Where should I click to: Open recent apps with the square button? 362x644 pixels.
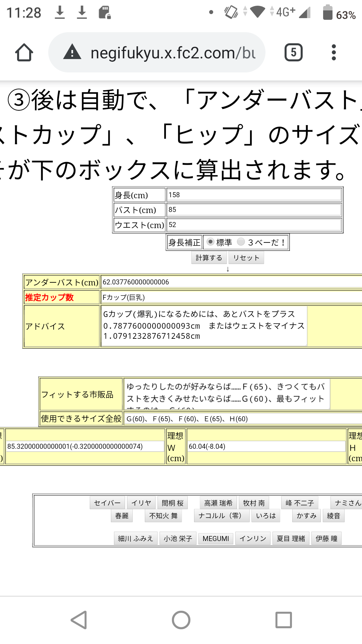coord(283,620)
